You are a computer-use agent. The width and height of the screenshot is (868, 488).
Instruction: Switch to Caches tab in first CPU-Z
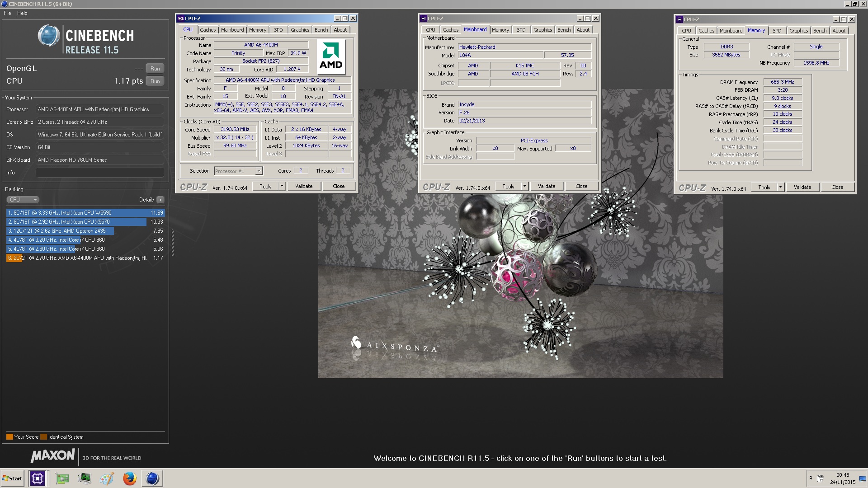tap(208, 30)
